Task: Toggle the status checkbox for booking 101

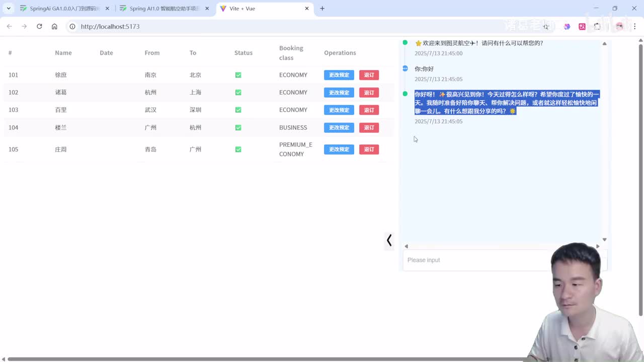Action: pos(238,75)
